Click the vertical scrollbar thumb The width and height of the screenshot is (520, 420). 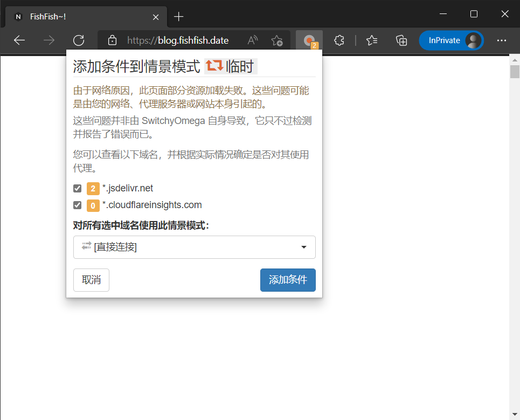coord(515,71)
